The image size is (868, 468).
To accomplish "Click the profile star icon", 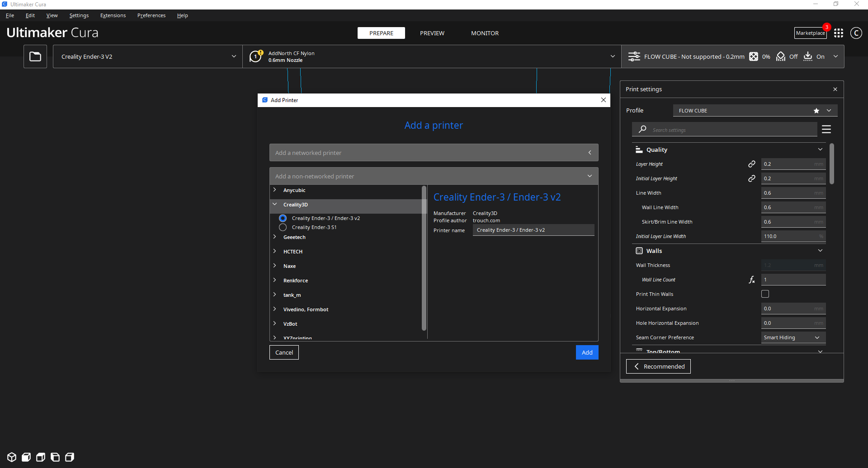I will (x=816, y=111).
